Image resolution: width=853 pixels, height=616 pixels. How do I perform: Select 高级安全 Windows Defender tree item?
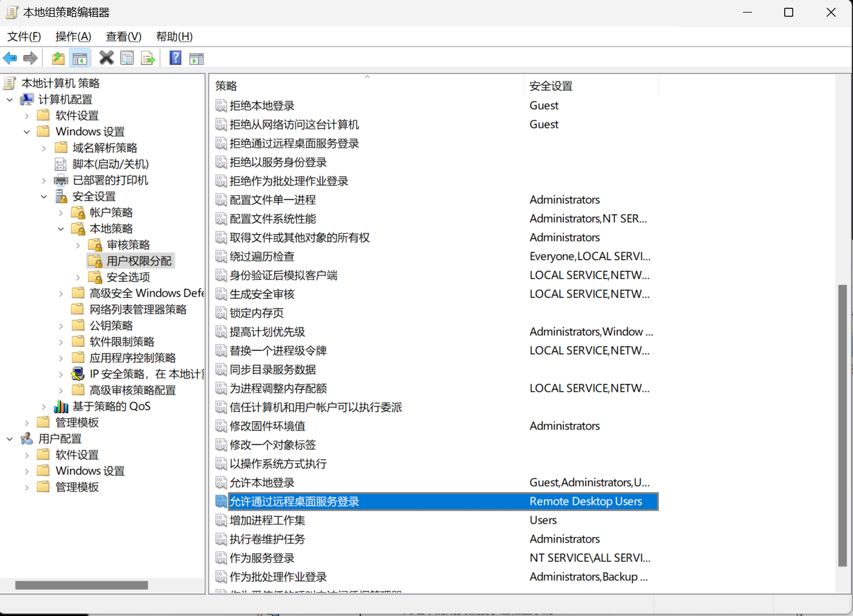[147, 293]
